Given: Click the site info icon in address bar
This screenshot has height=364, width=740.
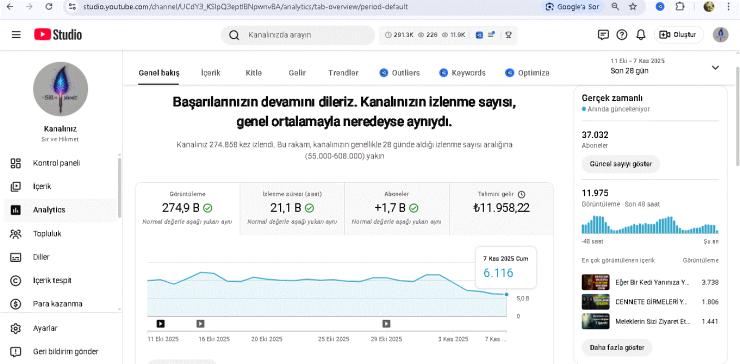Looking at the screenshot, I should [72, 7].
